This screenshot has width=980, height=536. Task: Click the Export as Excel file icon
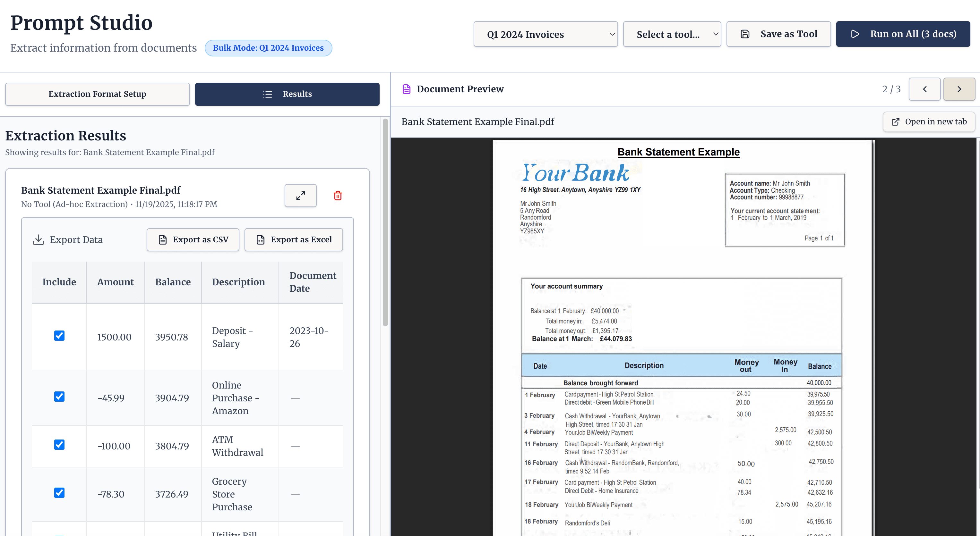tap(260, 239)
